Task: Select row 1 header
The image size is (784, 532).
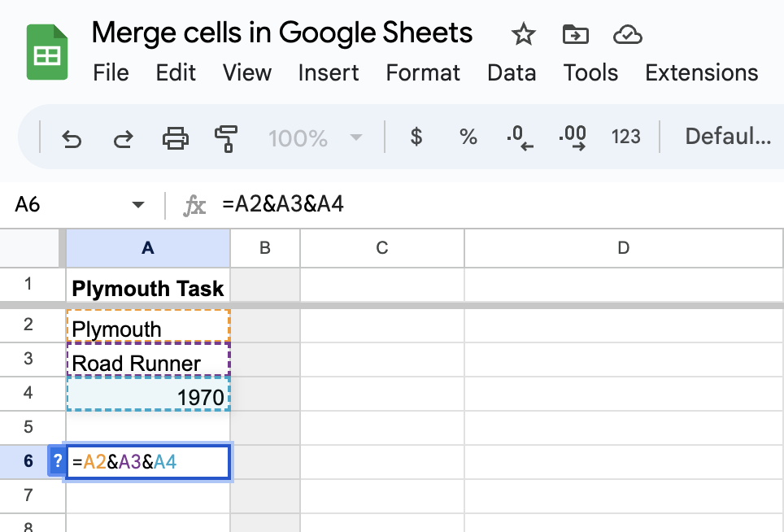Action: coord(28,285)
